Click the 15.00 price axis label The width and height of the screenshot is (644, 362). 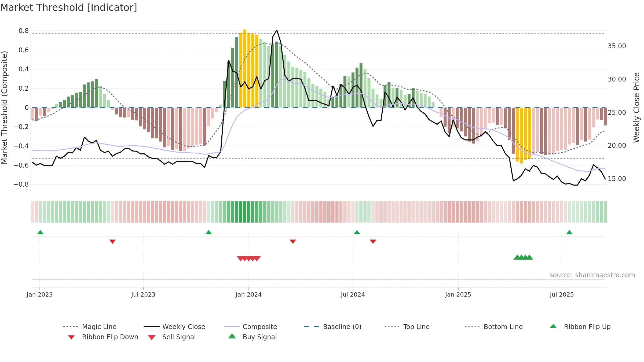(x=617, y=179)
